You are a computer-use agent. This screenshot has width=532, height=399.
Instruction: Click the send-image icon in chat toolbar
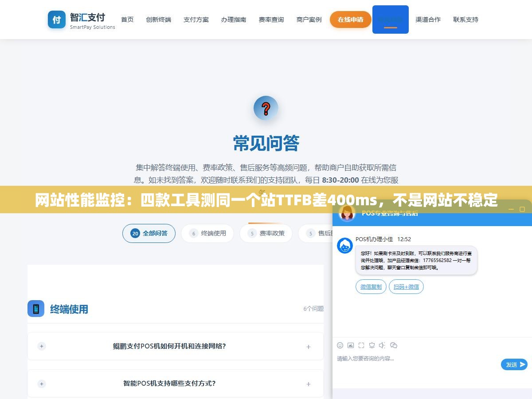click(351, 345)
